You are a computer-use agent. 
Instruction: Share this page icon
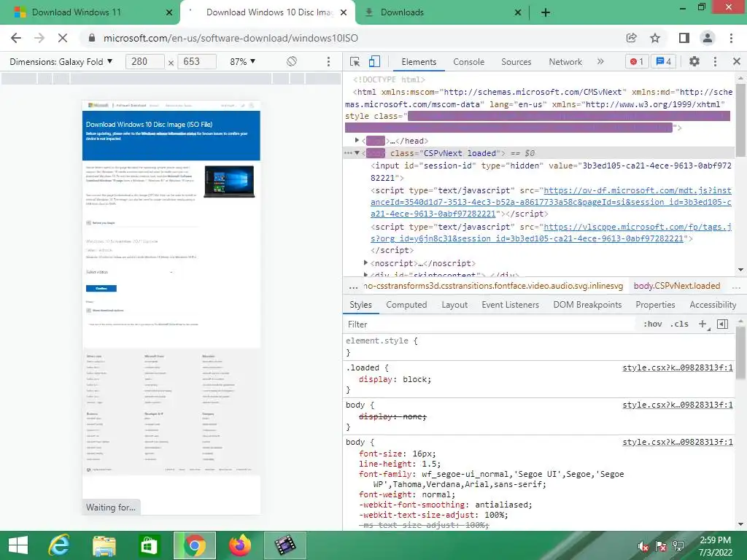click(631, 38)
